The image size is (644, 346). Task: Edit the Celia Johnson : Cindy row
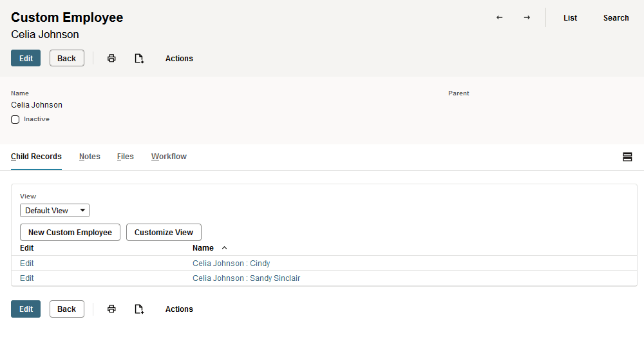click(26, 264)
